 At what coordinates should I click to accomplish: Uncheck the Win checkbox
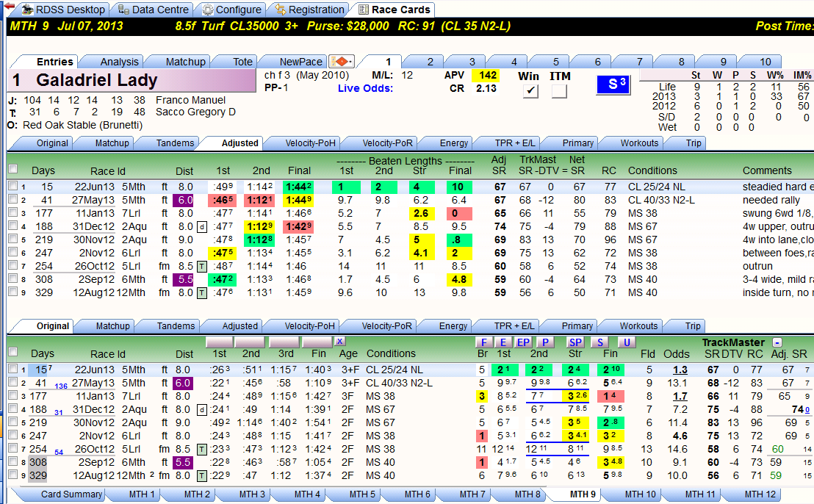(x=530, y=91)
